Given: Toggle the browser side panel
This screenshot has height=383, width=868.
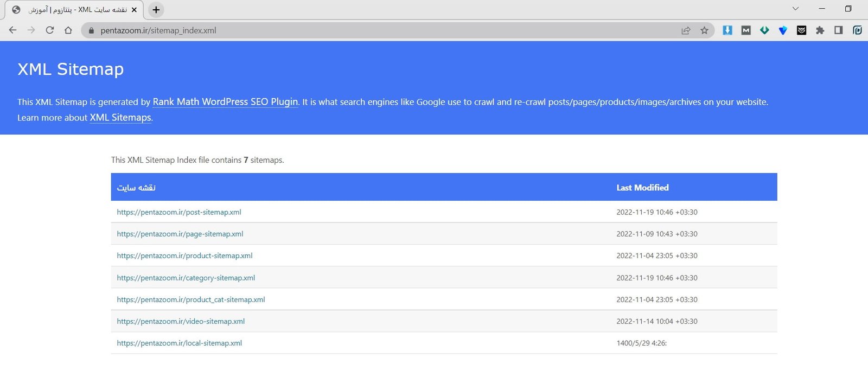Looking at the screenshot, I should (838, 30).
